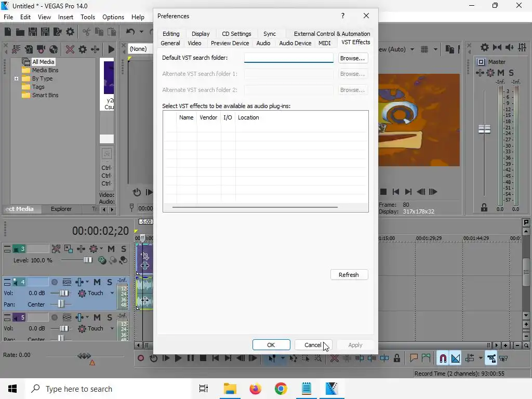Open the overlays grid dropdown arrow
This screenshot has width=532, height=399.
435,49
